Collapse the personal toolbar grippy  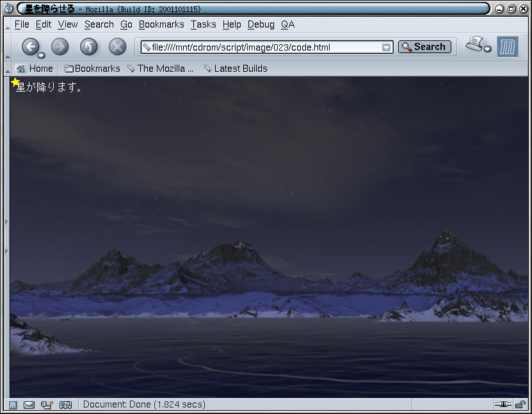click(8, 69)
